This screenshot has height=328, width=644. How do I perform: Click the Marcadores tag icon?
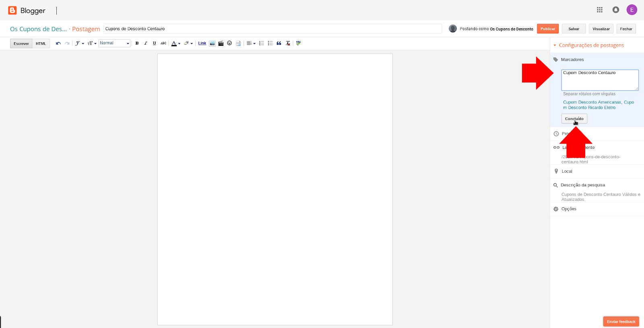click(x=556, y=60)
